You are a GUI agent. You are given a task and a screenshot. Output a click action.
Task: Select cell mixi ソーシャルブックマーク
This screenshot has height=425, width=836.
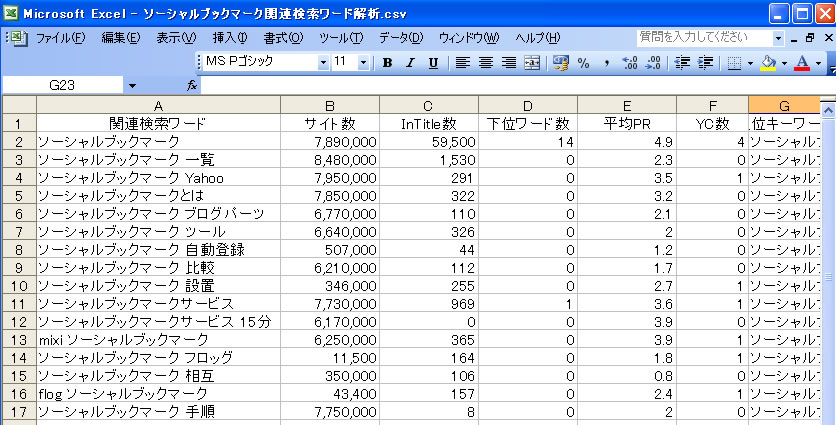tap(158, 340)
